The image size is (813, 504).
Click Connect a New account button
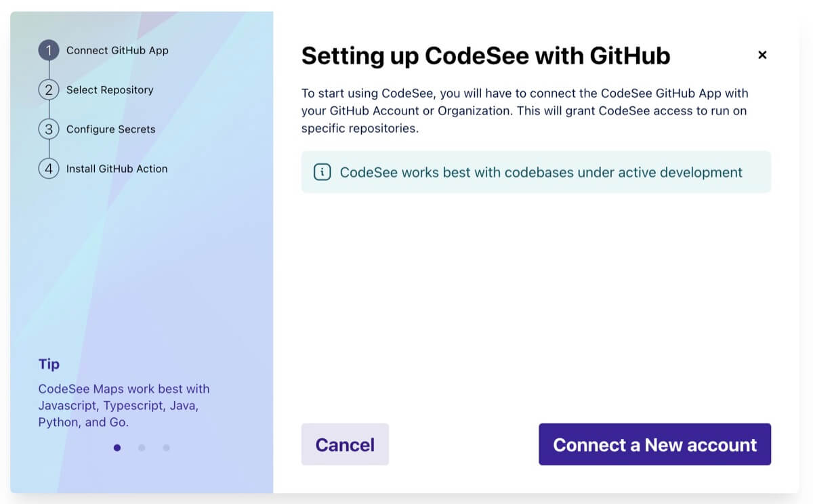point(654,444)
